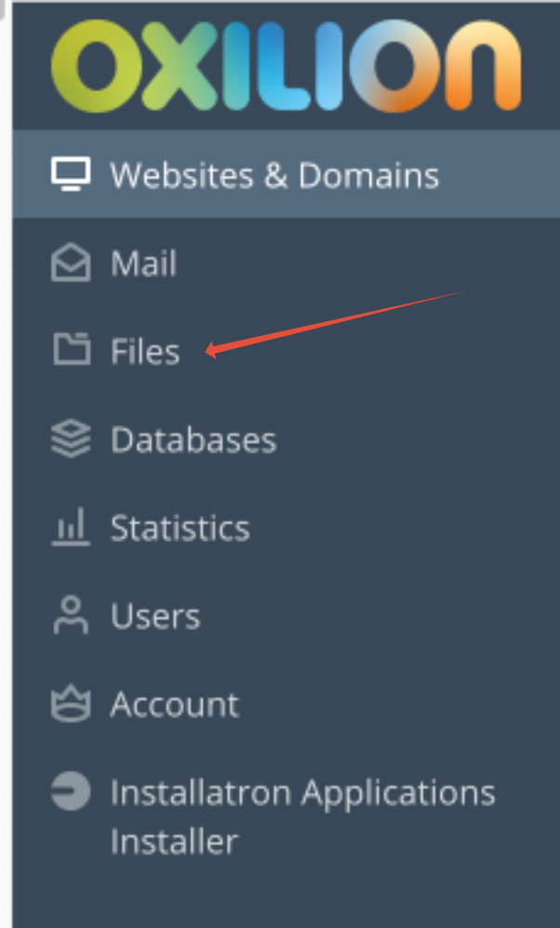Select the Databases text entry
This screenshot has width=560, height=928.
click(x=193, y=439)
